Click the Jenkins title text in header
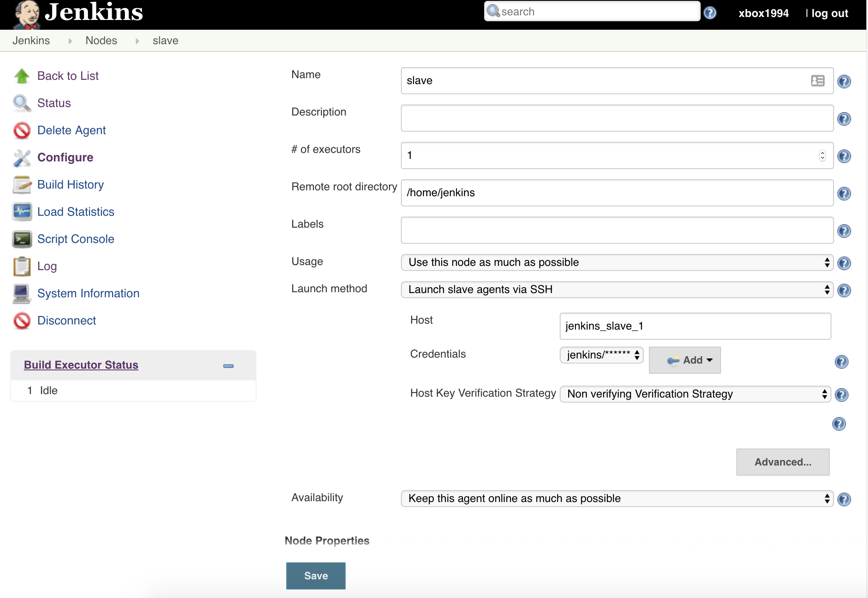This screenshot has height=598, width=868. click(94, 12)
